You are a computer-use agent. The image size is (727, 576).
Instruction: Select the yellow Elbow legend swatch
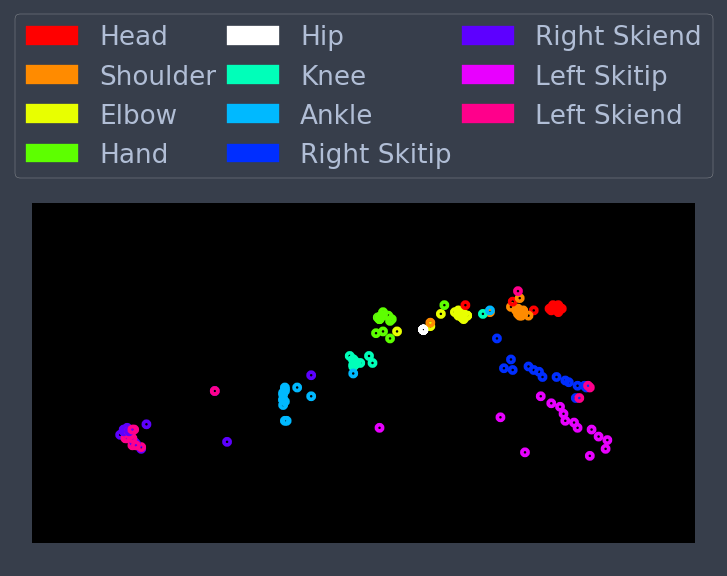tap(52, 114)
